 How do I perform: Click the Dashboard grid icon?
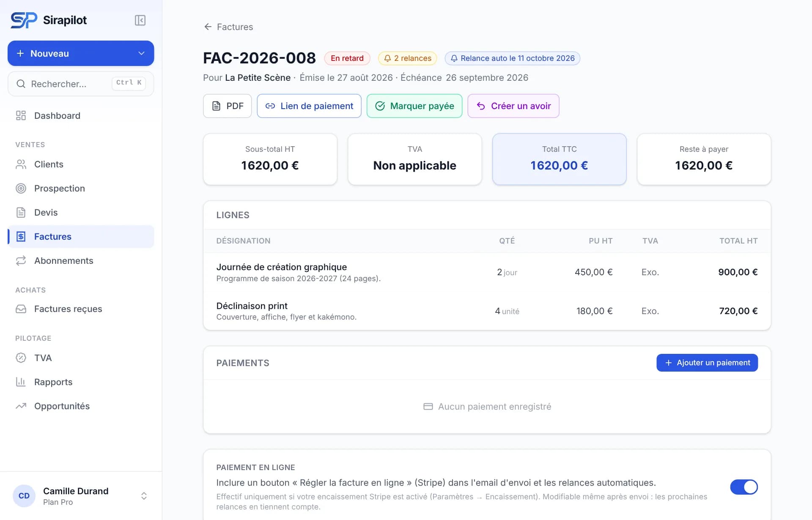pos(21,115)
